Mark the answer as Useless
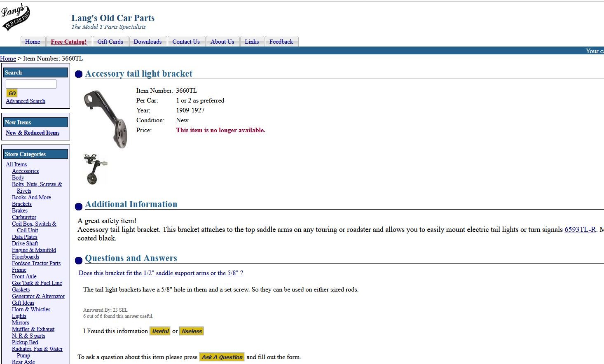 tap(192, 331)
